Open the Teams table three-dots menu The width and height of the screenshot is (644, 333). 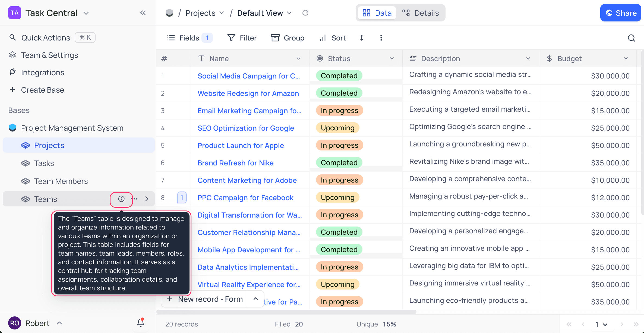point(135,199)
